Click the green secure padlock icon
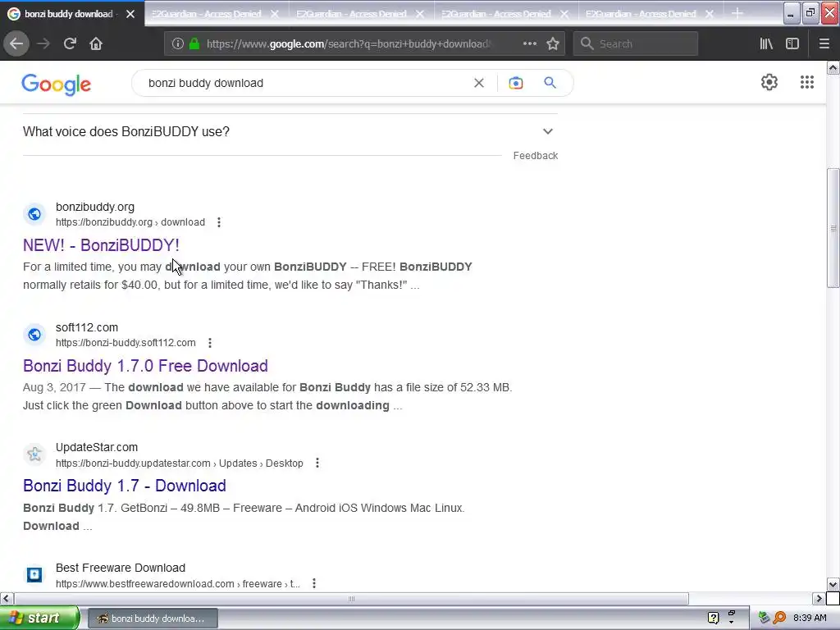Image resolution: width=840 pixels, height=630 pixels. pos(194,44)
